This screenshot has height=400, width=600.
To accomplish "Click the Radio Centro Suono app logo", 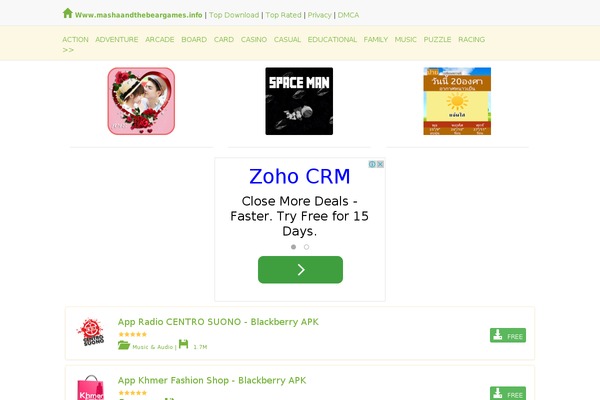I will [x=91, y=331].
